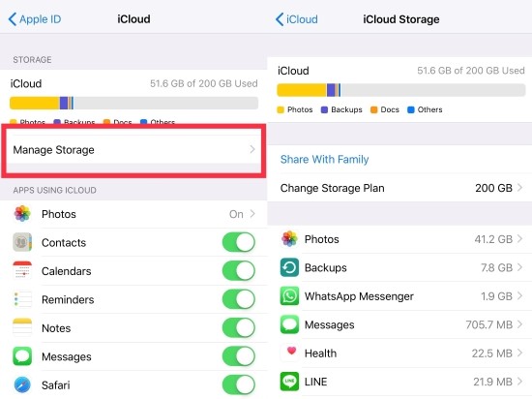The width and height of the screenshot is (532, 399).
Task: Expand the 200 GB storage plan chevron
Action: coord(519,188)
